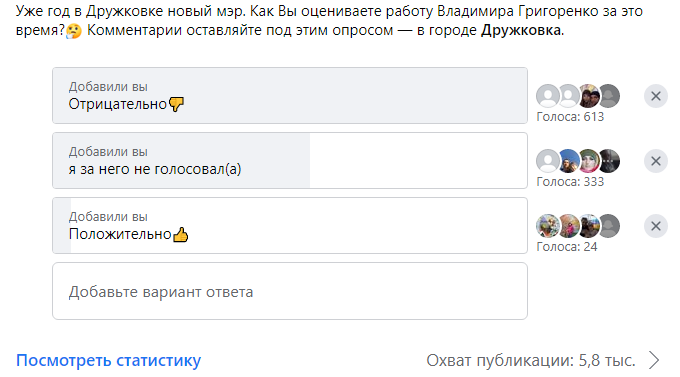Show voters list via Голоса: 613

click(570, 117)
